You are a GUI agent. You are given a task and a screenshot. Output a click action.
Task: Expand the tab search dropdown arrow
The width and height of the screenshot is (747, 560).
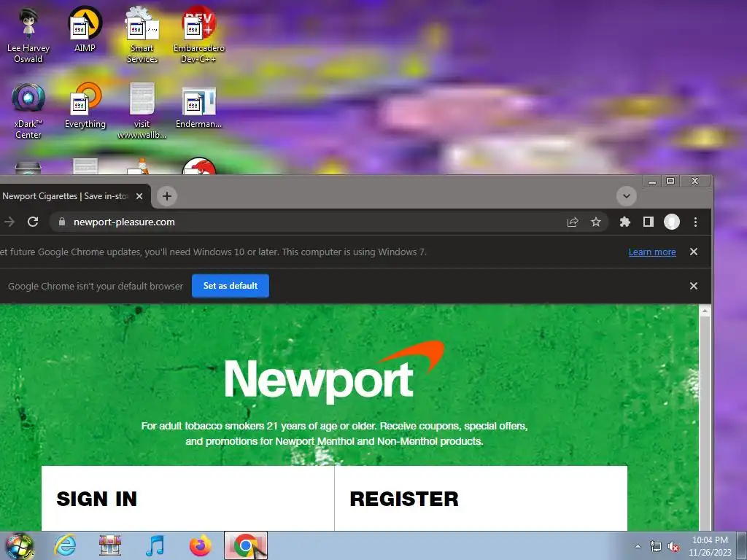pos(627,196)
